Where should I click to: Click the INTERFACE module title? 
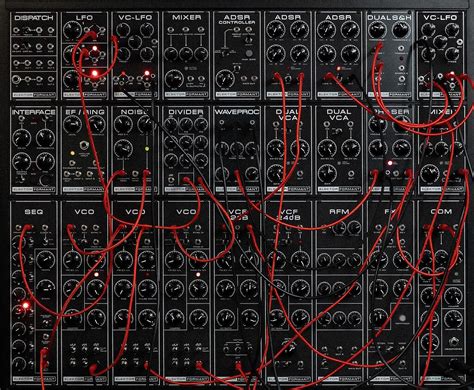point(33,112)
